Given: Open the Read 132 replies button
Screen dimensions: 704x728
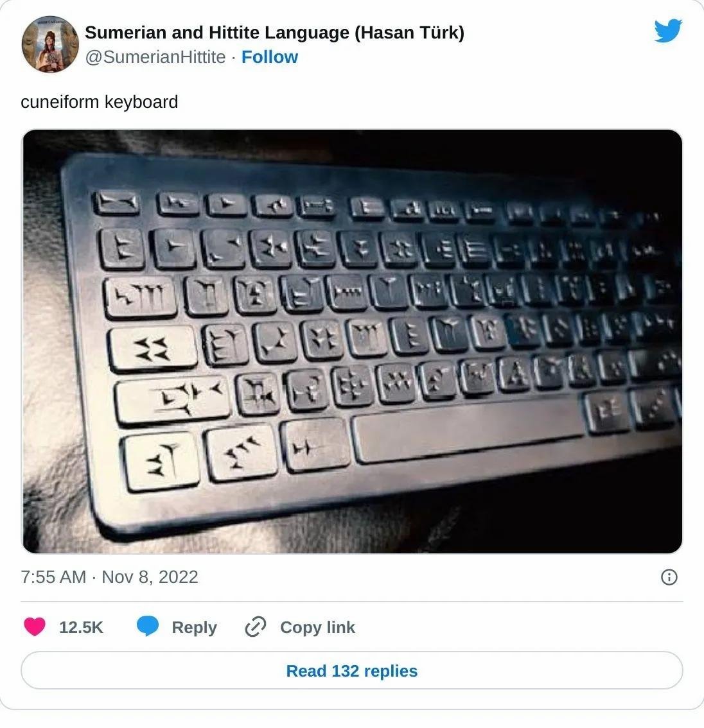Looking at the screenshot, I should click(352, 670).
